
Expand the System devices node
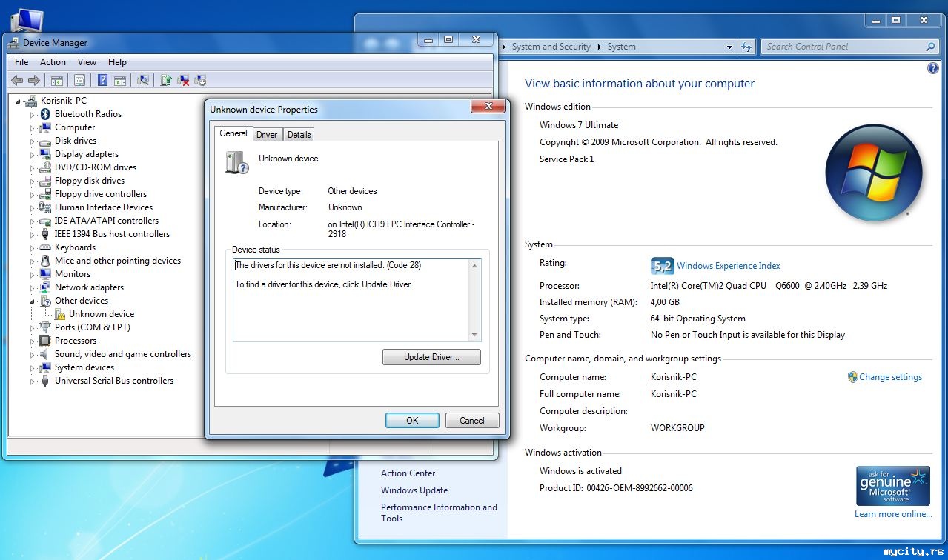pyautogui.click(x=33, y=367)
